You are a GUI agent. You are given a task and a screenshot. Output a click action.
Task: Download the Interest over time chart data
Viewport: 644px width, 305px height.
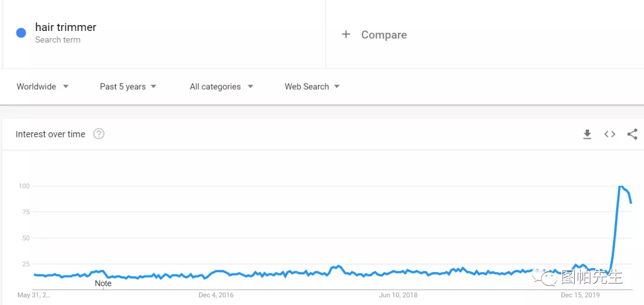click(x=587, y=135)
